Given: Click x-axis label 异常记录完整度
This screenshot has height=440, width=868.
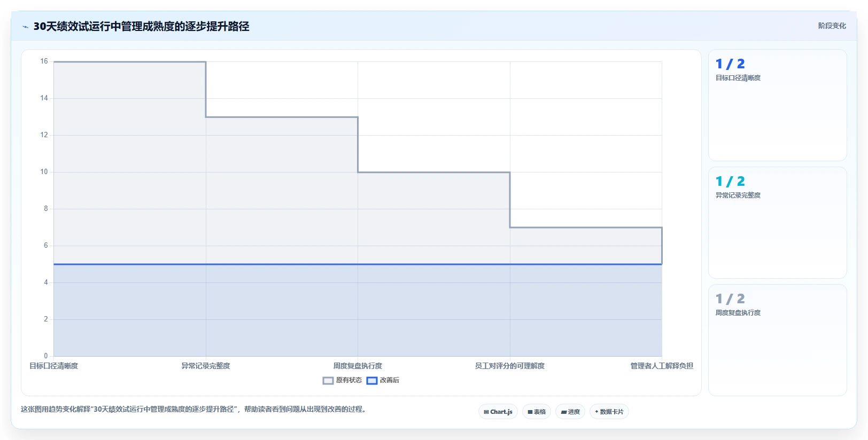Looking at the screenshot, I should (x=206, y=366).
